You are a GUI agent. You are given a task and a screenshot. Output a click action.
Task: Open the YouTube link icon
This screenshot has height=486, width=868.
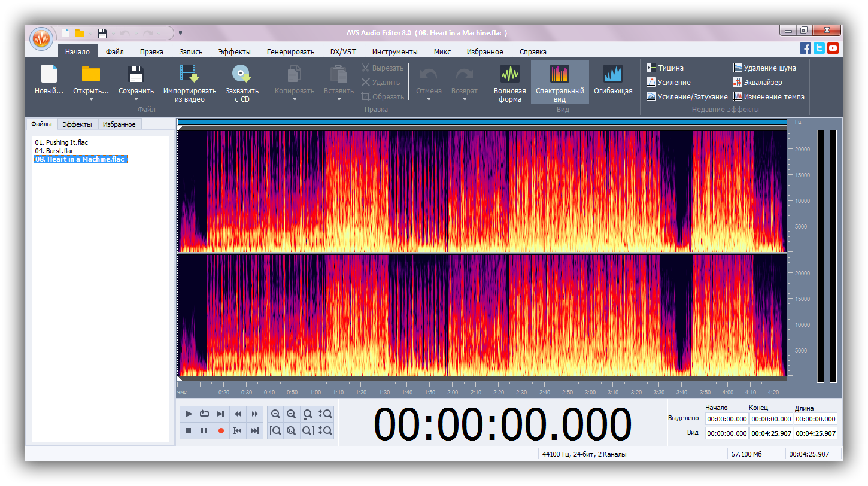(833, 48)
